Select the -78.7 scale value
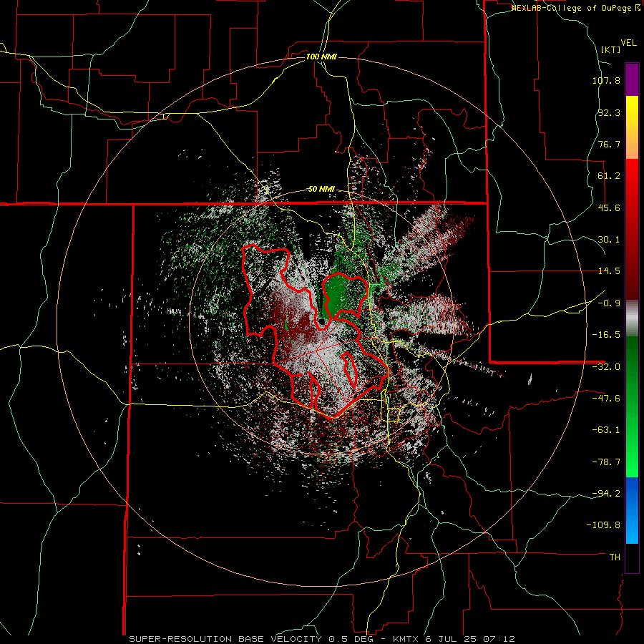 (606, 462)
